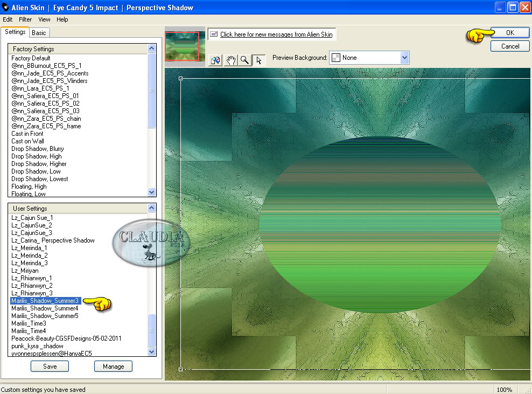This screenshot has height=394, width=532.
Task: Select @nn_Safiera_EC5_PS_03 preset
Action: click(x=45, y=110)
